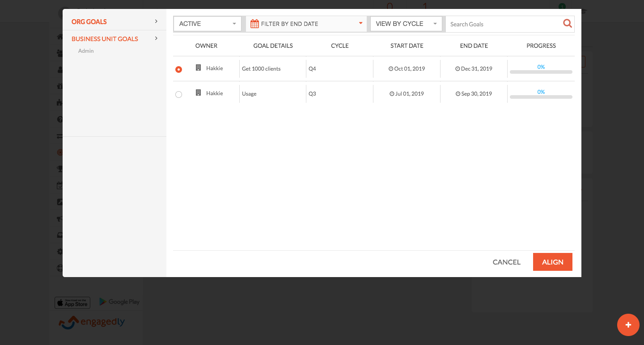Click the 0% progress label for Q3 goal
This screenshot has height=345, width=644.
[x=541, y=92]
